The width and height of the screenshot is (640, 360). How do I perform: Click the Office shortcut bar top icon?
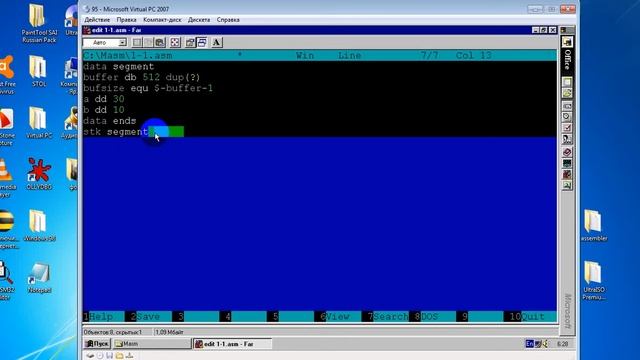click(x=567, y=42)
